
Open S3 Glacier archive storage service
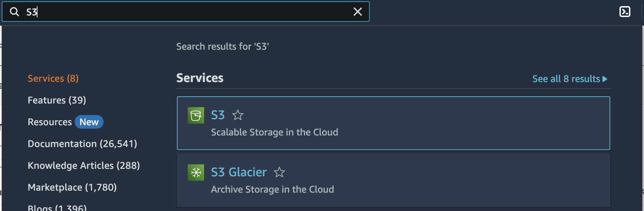239,172
